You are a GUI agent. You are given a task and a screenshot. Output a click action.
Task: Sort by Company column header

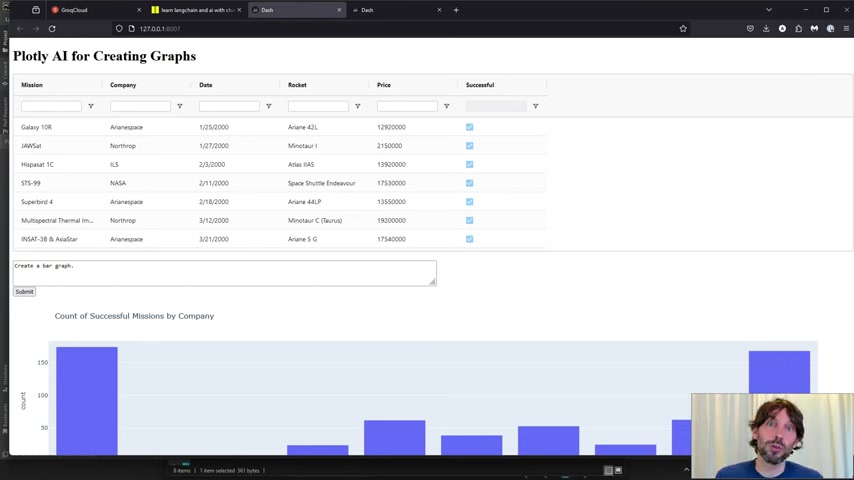point(123,85)
